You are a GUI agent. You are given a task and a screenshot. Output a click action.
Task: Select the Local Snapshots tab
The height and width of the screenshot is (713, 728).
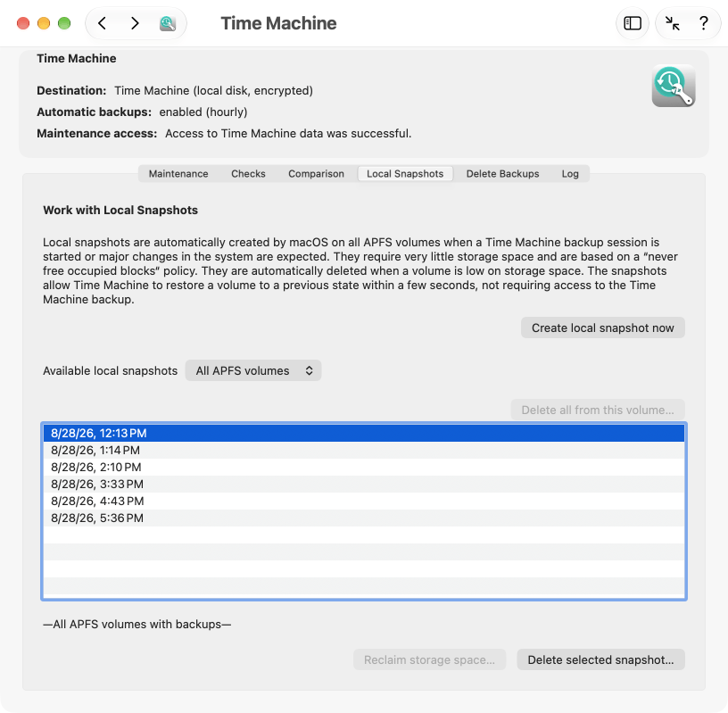click(405, 174)
